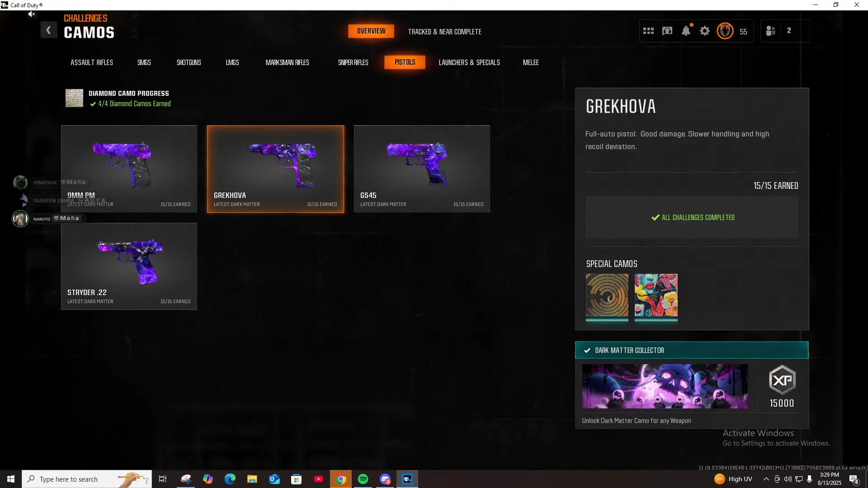Open the settings gear icon
The height and width of the screenshot is (488, 868).
704,31
